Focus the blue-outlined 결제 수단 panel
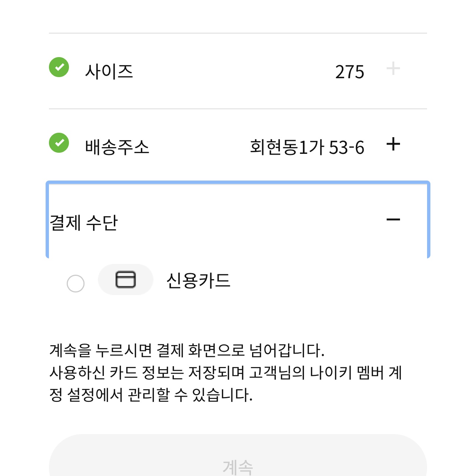The height and width of the screenshot is (476, 476). (238, 220)
